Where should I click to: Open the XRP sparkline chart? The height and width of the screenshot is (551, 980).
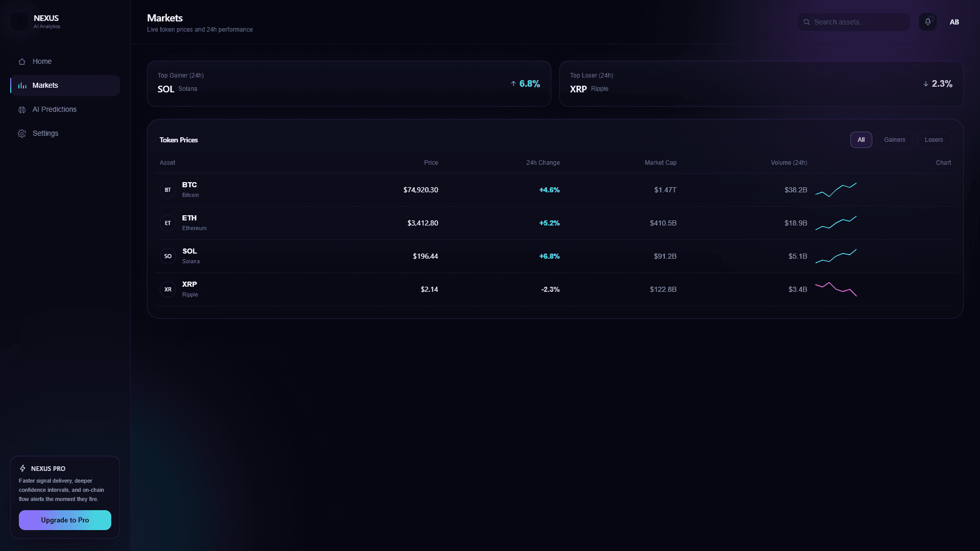[836, 289]
